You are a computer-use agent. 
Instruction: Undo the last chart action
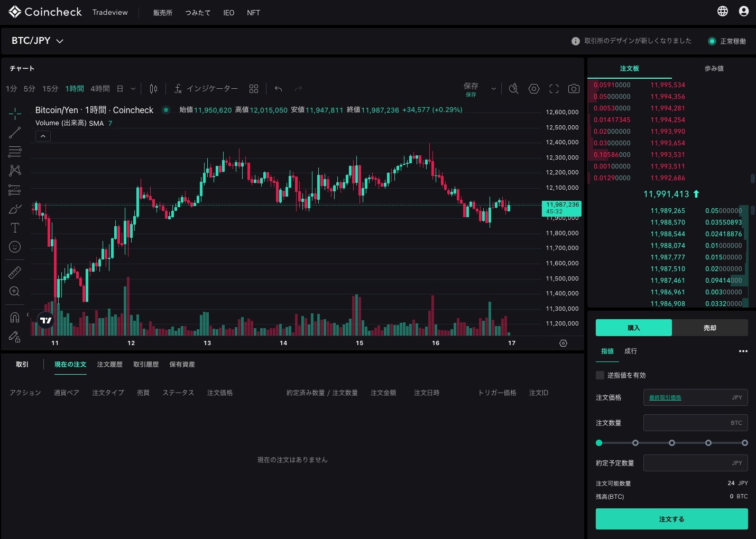278,89
